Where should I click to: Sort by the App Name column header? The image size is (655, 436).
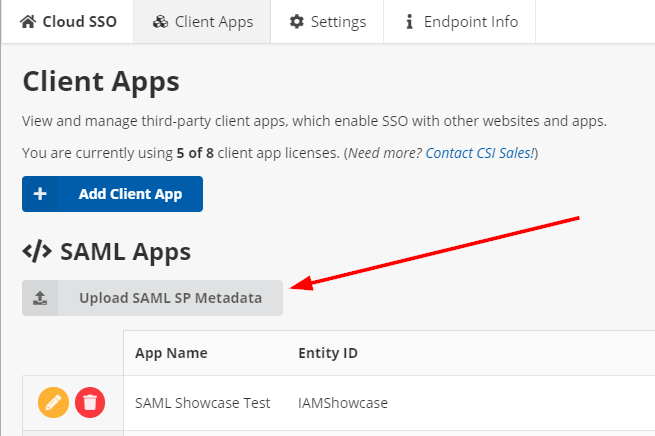(171, 353)
